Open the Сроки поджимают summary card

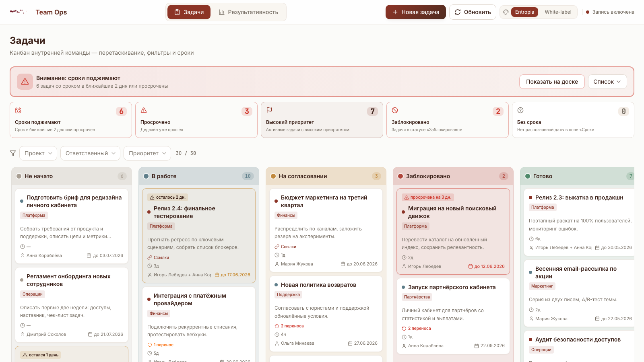click(x=71, y=120)
